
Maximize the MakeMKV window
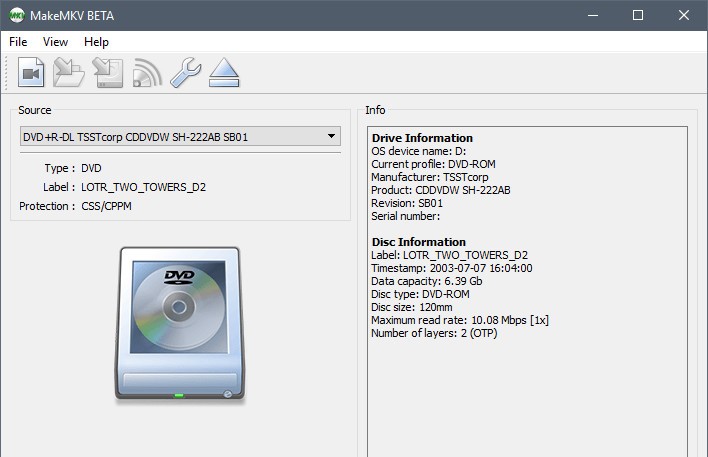(x=638, y=15)
